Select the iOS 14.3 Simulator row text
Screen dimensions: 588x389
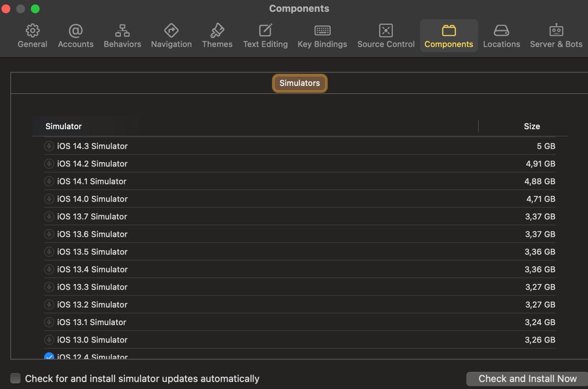point(92,146)
